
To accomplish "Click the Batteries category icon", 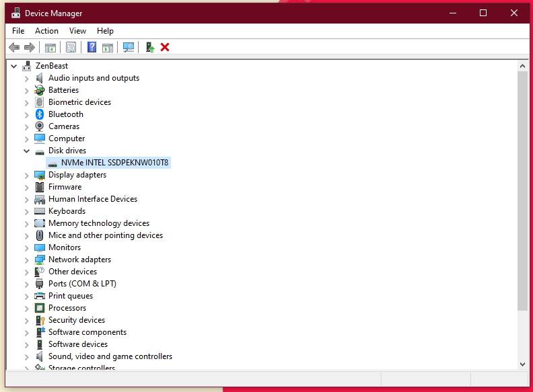I will [x=40, y=90].
